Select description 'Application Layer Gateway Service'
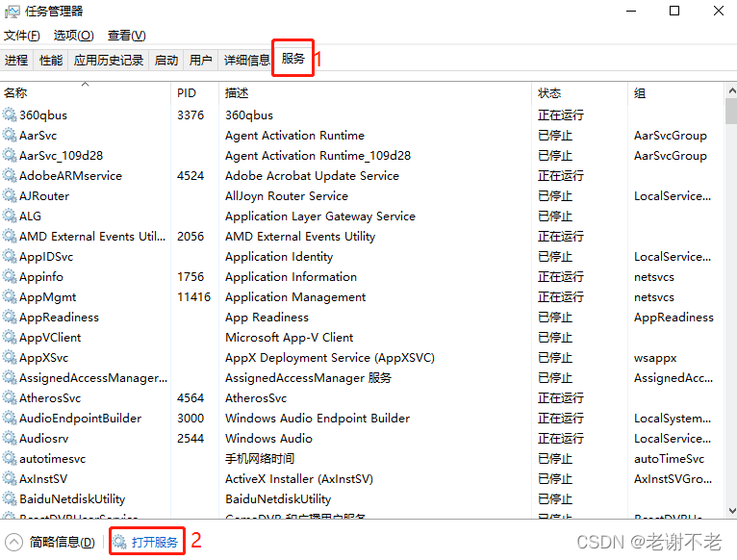The width and height of the screenshot is (737, 560). (x=320, y=216)
